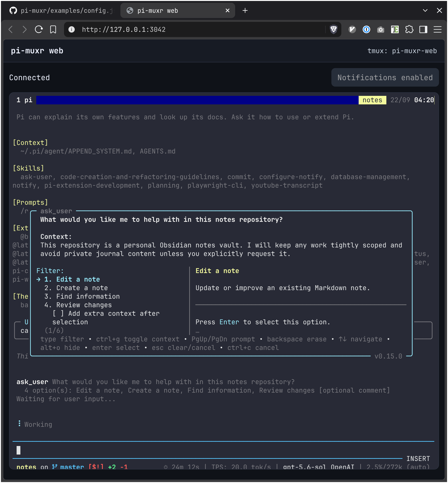The image size is (448, 483).
Task: Open a new tab with plus icon
Action: (x=245, y=11)
